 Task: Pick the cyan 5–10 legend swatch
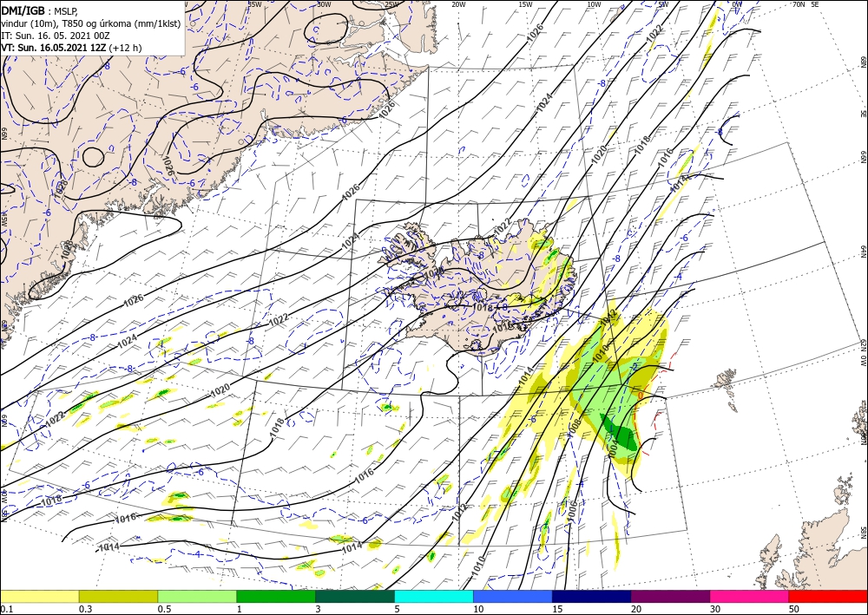tap(434, 596)
